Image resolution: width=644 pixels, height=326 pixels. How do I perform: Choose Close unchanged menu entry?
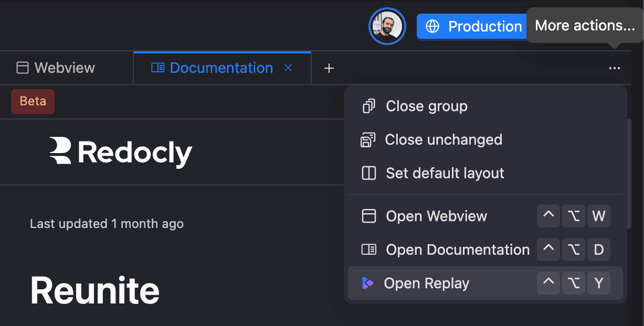(x=485, y=140)
